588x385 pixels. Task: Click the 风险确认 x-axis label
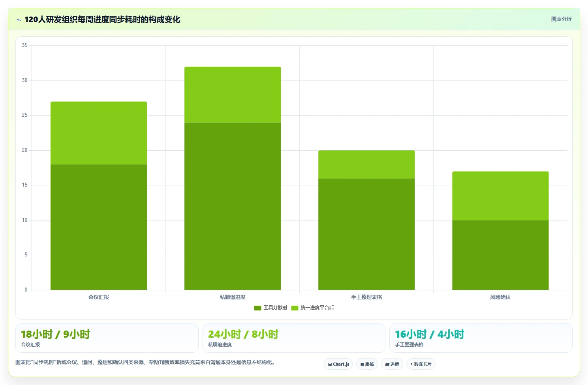(x=500, y=297)
